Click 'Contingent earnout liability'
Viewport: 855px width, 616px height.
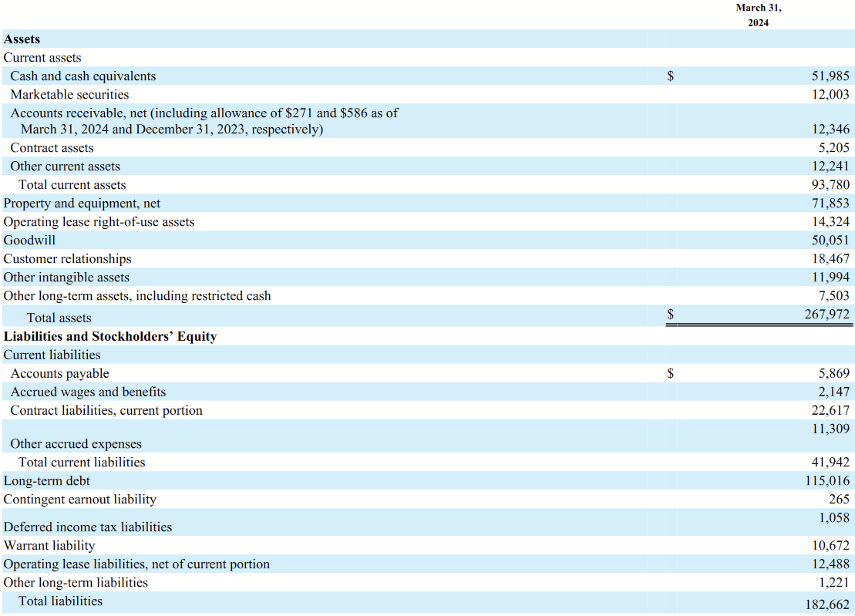pyautogui.click(x=79, y=500)
